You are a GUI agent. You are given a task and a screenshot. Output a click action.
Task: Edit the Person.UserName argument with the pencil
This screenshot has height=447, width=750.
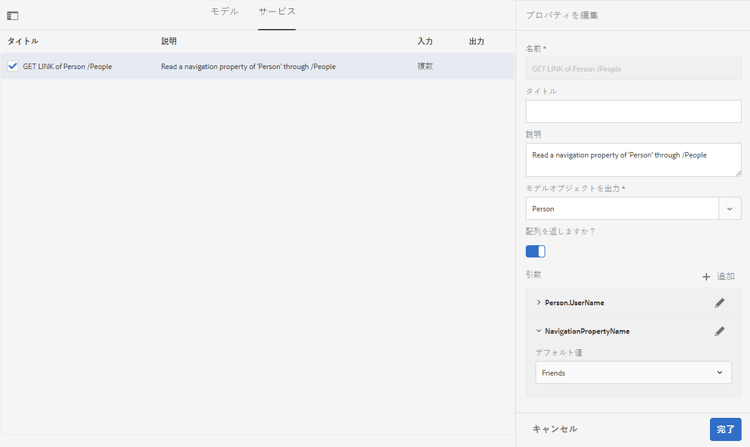[x=719, y=303]
